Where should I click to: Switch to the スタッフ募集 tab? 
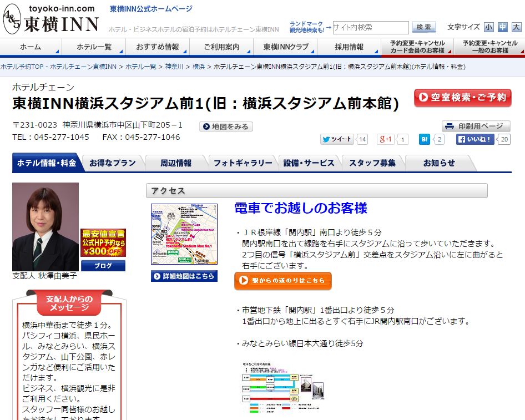coord(372,163)
